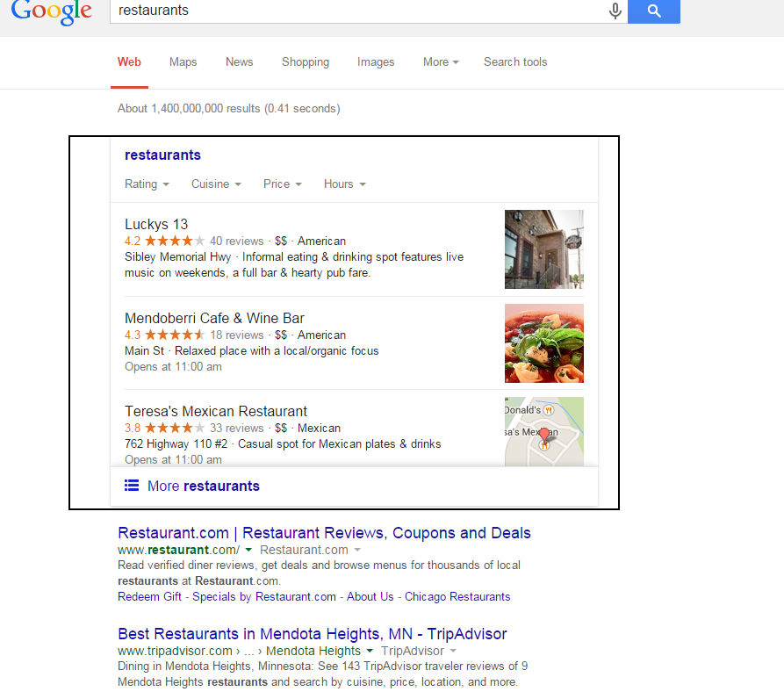
Task: Click the Mendoberri Cafe food photo
Action: 544,343
